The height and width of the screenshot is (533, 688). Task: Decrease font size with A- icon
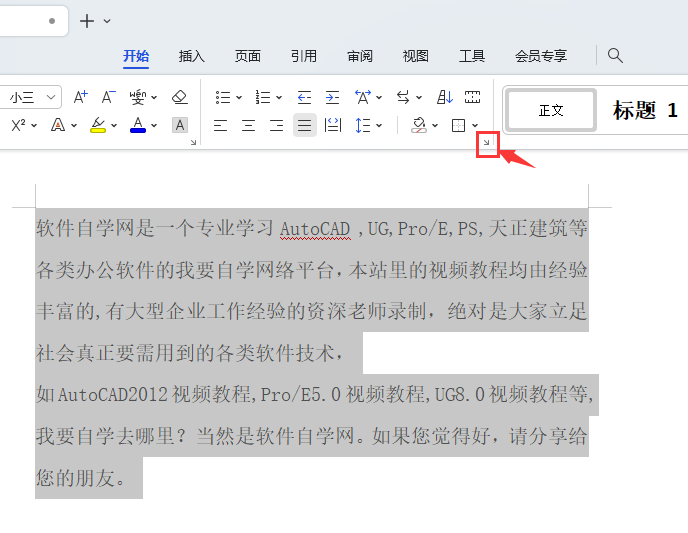pyautogui.click(x=108, y=97)
